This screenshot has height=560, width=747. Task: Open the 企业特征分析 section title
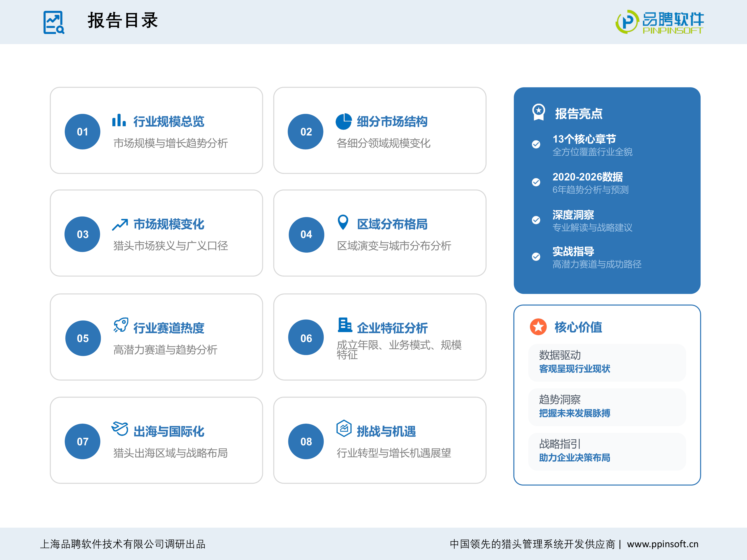tap(392, 328)
